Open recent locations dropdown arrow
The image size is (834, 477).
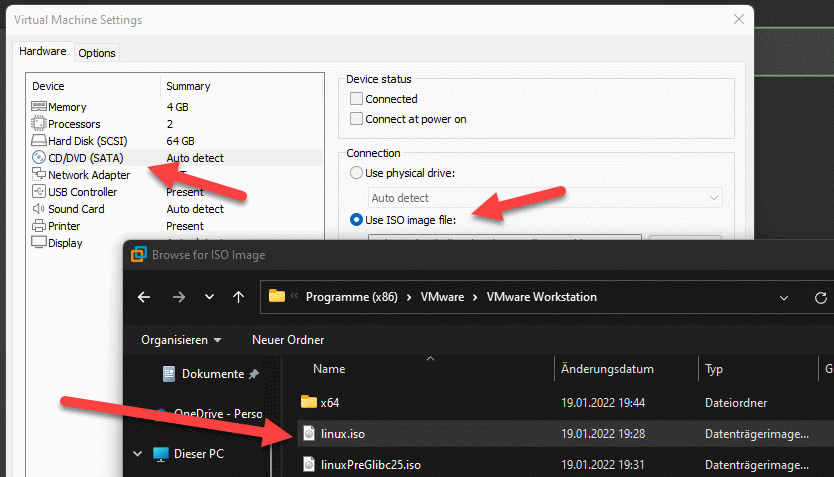[209, 297]
